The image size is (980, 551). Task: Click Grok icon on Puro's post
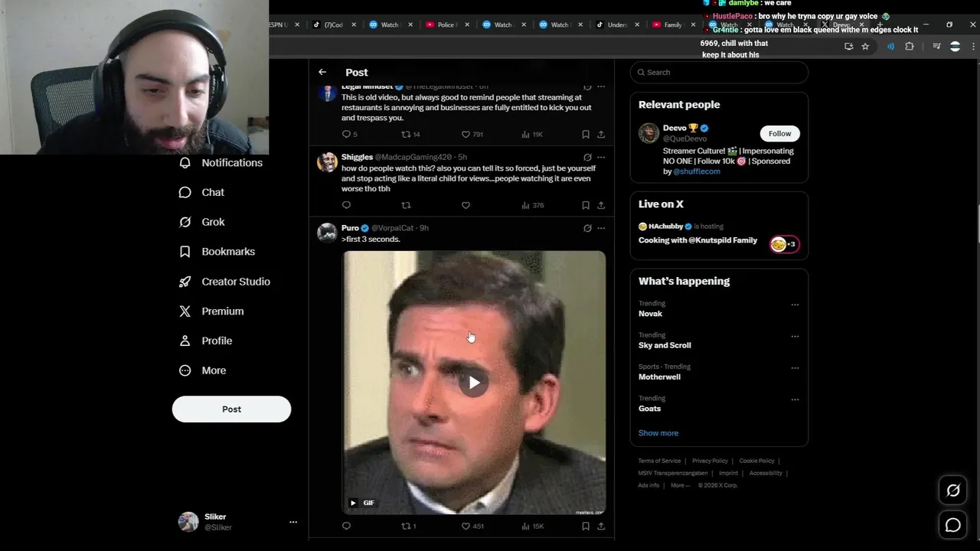[587, 228]
